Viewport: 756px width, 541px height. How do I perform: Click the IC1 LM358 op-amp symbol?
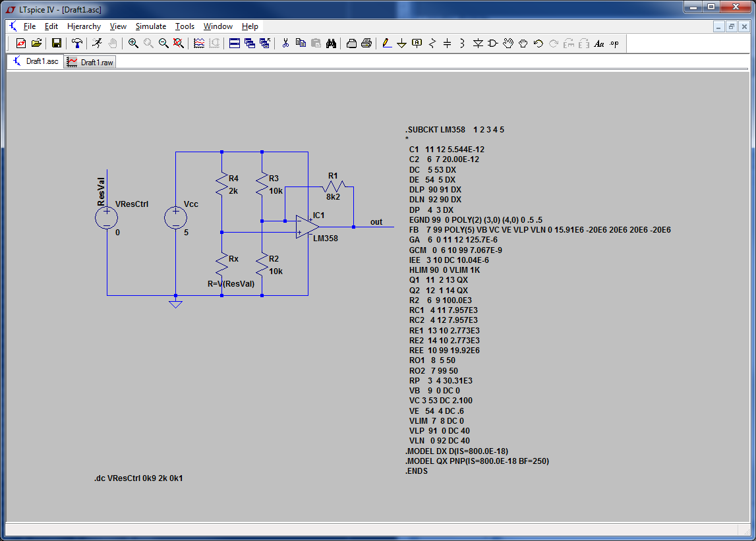307,227
